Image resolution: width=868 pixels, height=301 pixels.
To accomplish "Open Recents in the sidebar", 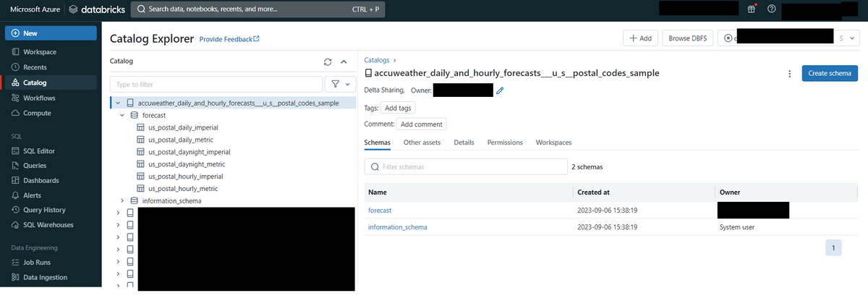I will [35, 67].
